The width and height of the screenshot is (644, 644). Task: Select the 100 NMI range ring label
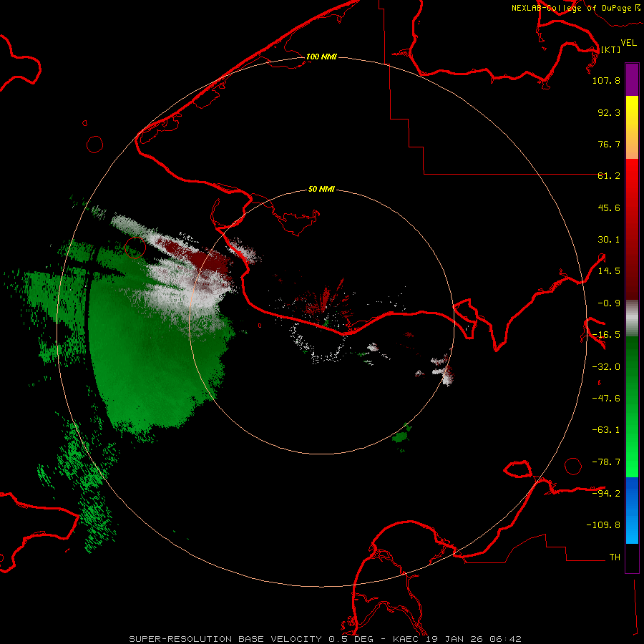click(321, 57)
